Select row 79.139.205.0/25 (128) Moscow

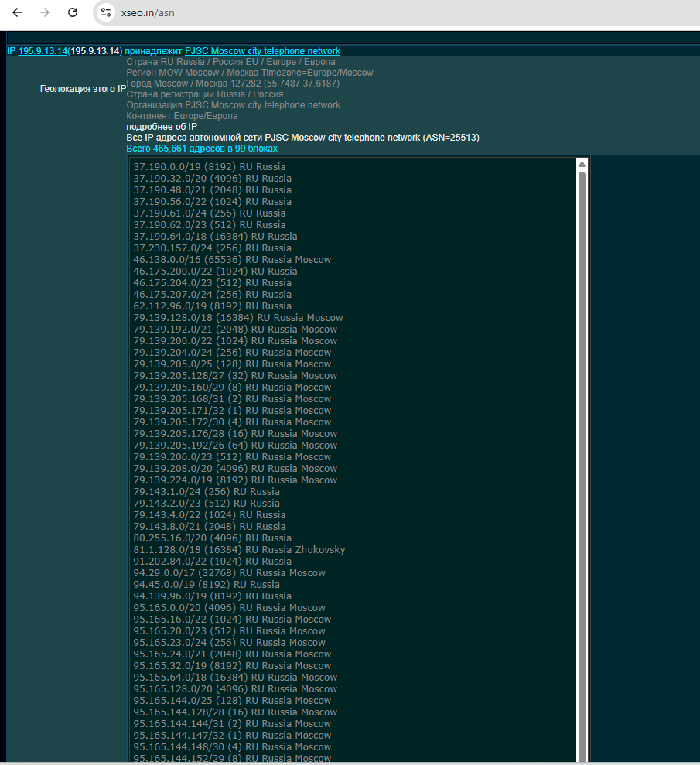point(233,364)
